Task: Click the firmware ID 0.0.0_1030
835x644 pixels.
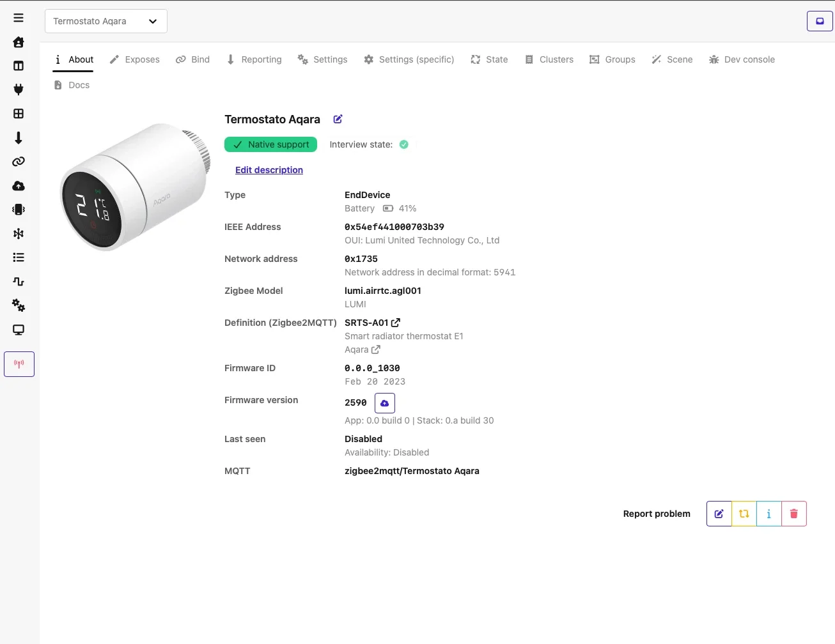Action: coord(372,368)
